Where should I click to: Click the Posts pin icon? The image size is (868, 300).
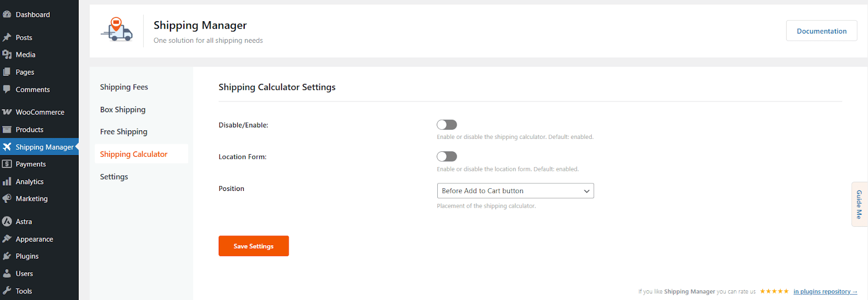point(7,37)
